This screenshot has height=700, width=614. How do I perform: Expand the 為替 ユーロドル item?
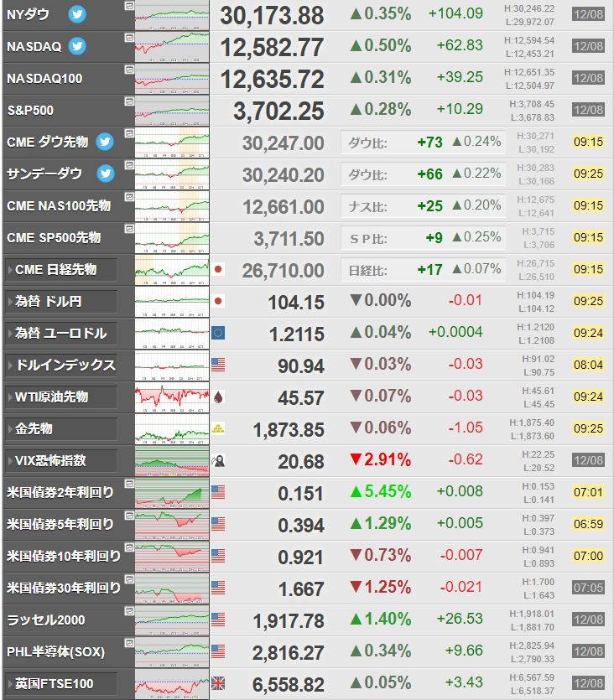pos(61,333)
